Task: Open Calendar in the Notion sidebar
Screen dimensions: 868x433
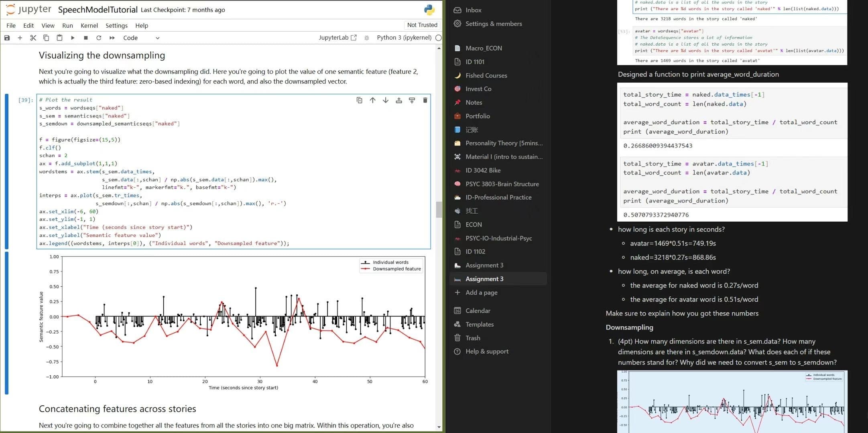Action: (x=478, y=311)
